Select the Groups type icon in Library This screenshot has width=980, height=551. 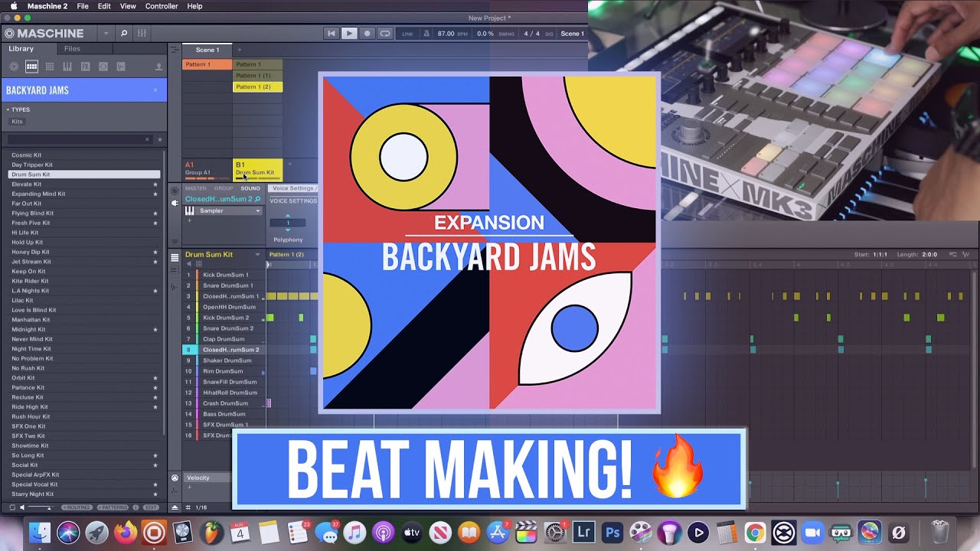pos(31,67)
